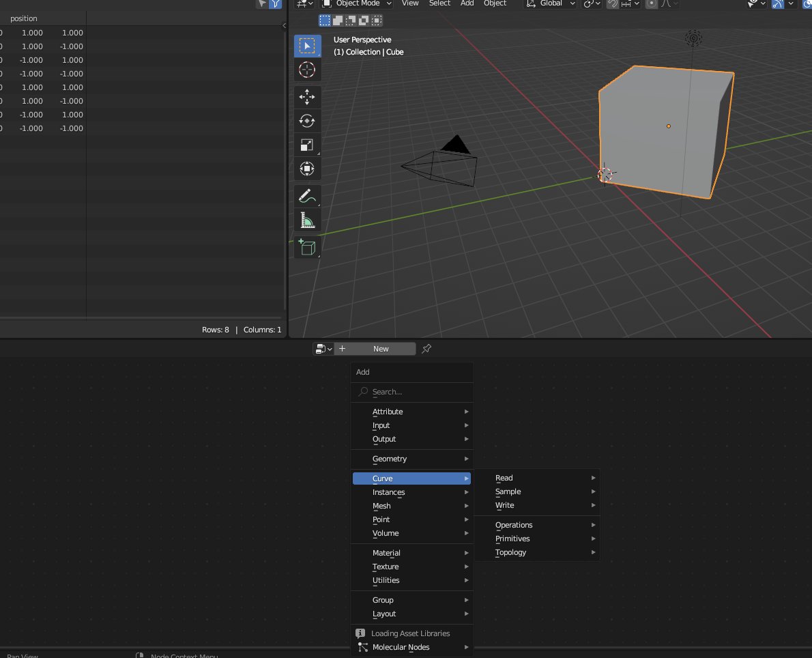Screen dimensions: 812x658
Task: Open the Group submenu
Action: [x=411, y=600]
